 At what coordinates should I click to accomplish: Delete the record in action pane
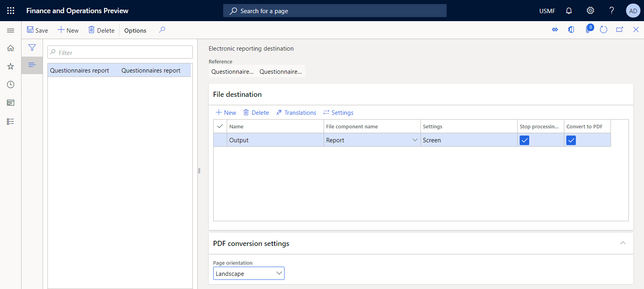(102, 30)
